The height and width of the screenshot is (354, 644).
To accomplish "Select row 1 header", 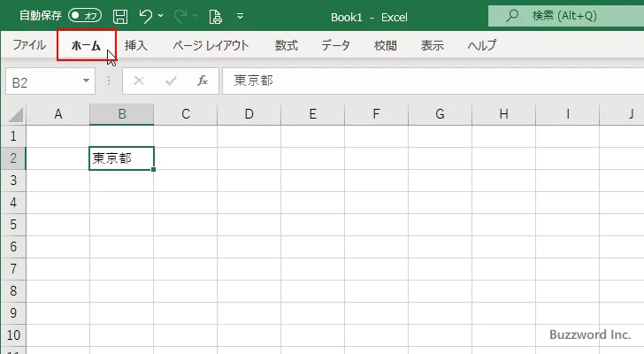I will click(x=13, y=136).
